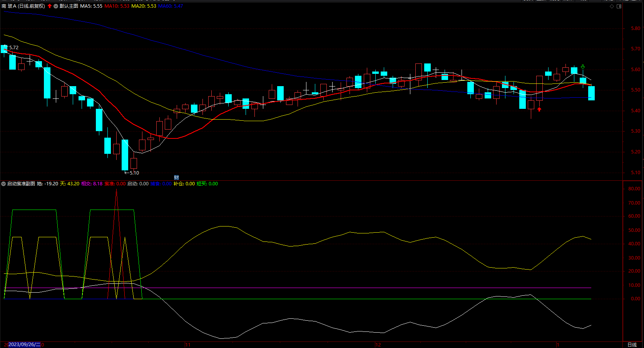Select the yellow 补仓: 0.00 value
The height and width of the screenshot is (348, 644).
[184, 184]
